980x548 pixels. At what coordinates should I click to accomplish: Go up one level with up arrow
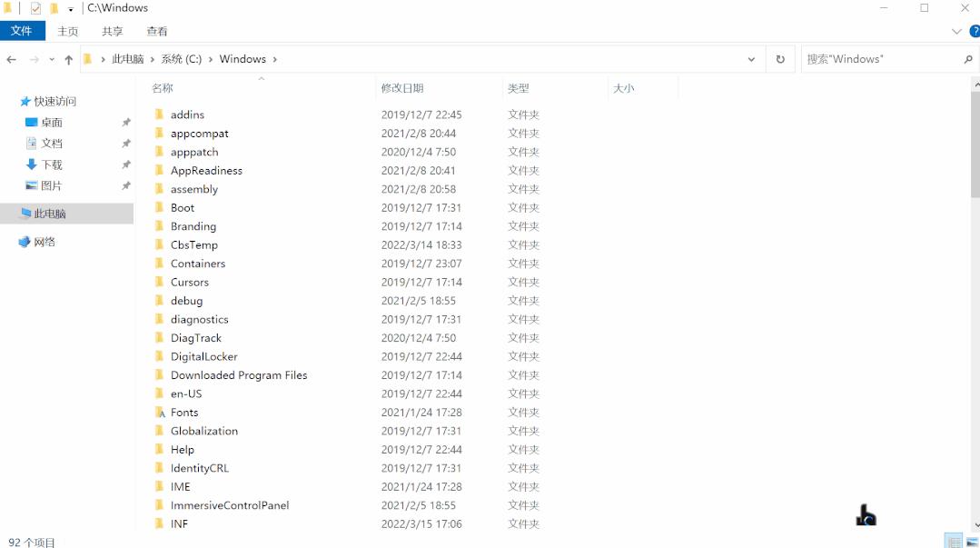pyautogui.click(x=69, y=59)
